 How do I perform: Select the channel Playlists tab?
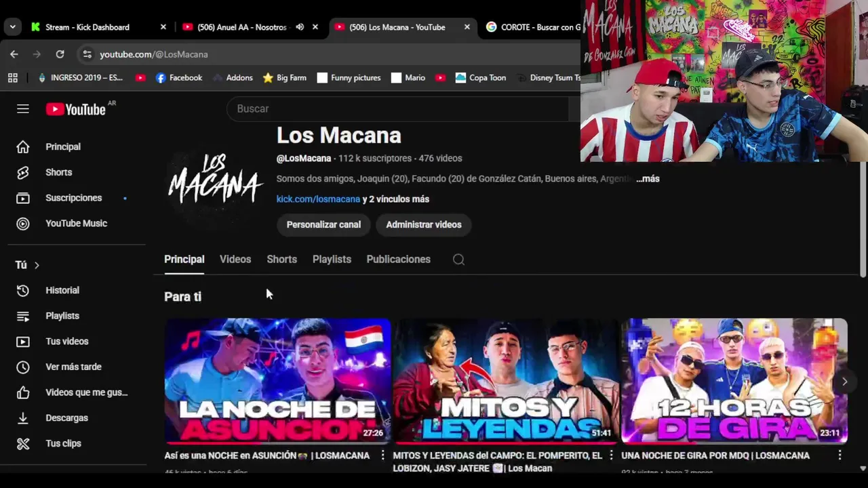[332, 260]
